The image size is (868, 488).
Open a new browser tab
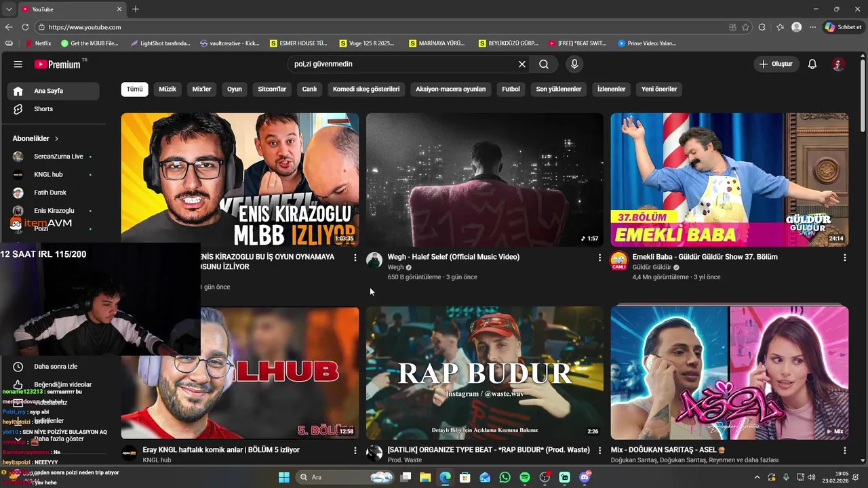tap(136, 9)
